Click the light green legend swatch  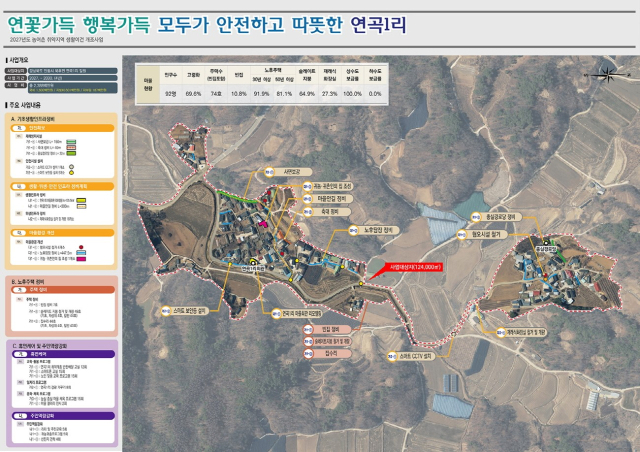(x=71, y=142)
